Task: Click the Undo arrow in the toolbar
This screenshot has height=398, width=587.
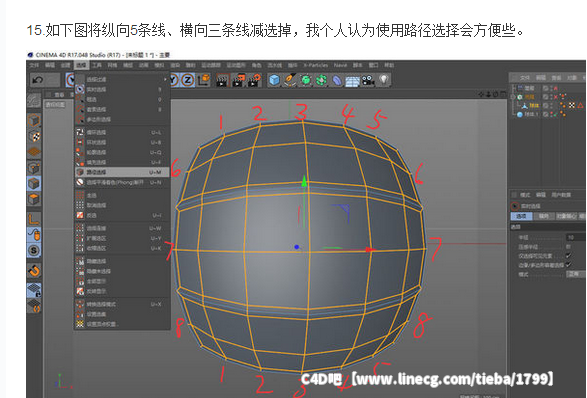Action: tap(38, 80)
